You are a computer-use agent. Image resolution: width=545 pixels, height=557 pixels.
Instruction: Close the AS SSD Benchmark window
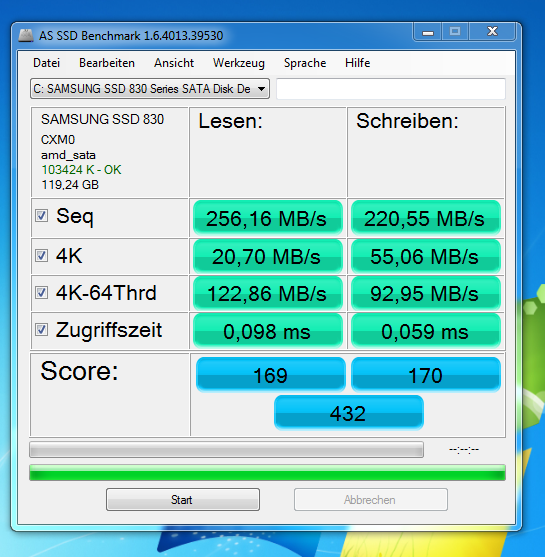point(492,32)
